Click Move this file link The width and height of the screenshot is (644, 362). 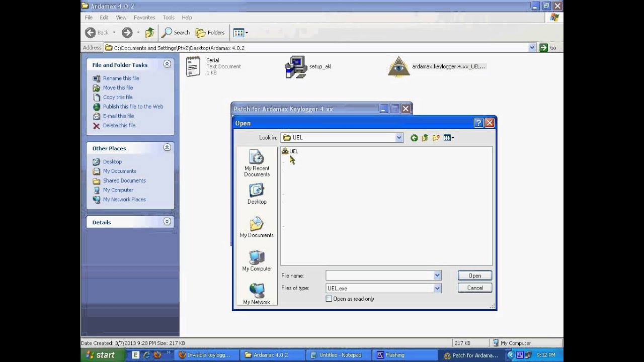coord(118,87)
